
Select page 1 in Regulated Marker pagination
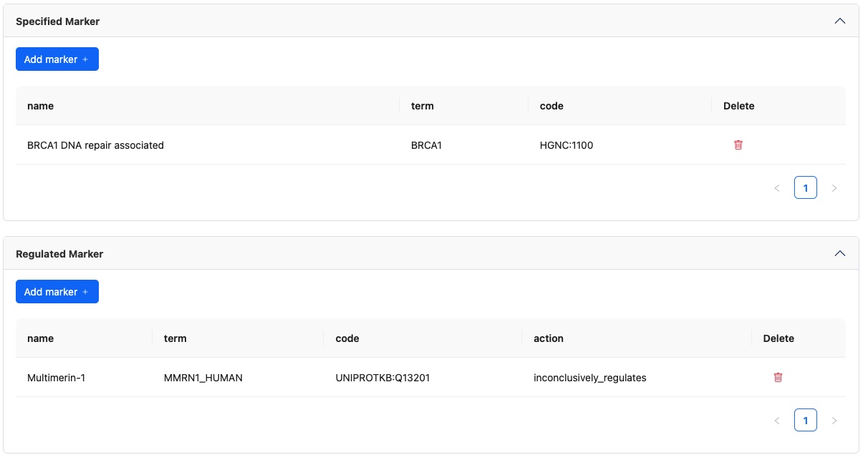coord(806,421)
